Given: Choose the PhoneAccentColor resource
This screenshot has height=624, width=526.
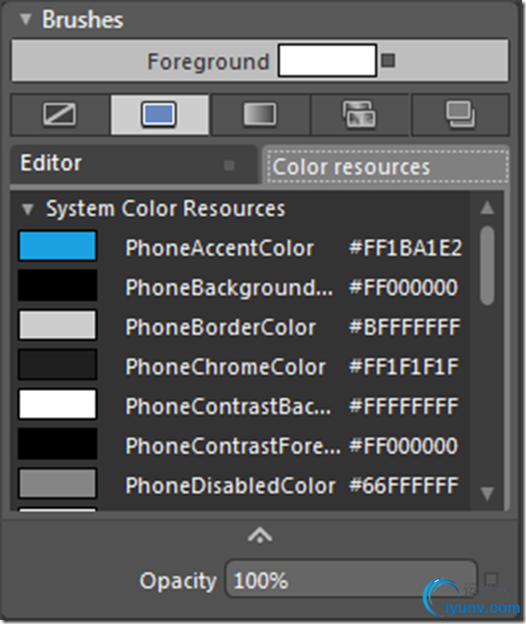Looking at the screenshot, I should (240, 248).
